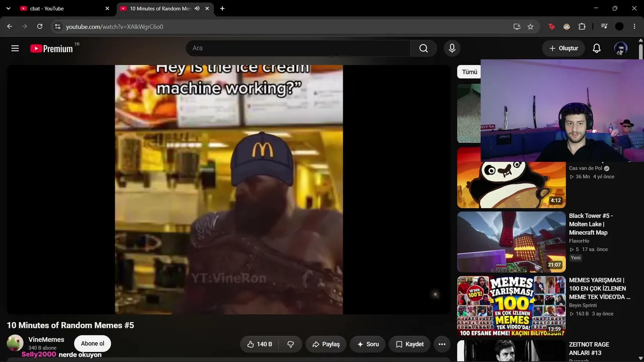This screenshot has height=362, width=644.
Task: Open MEMES YARIŞMASI video title link
Action: click(x=599, y=289)
